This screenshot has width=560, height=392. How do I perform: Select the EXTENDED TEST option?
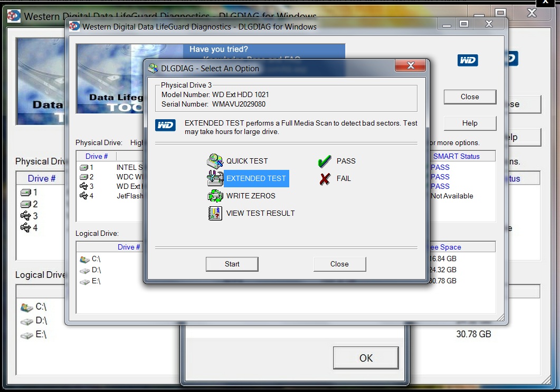coord(256,178)
